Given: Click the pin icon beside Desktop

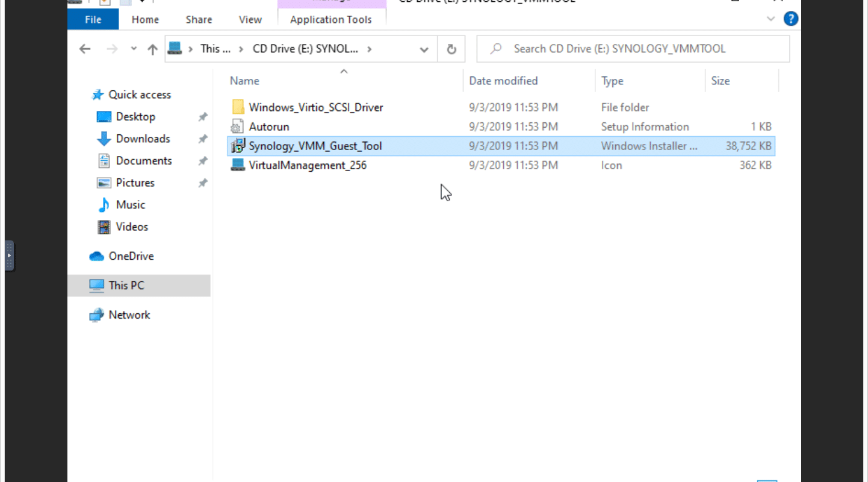Looking at the screenshot, I should coord(203,117).
